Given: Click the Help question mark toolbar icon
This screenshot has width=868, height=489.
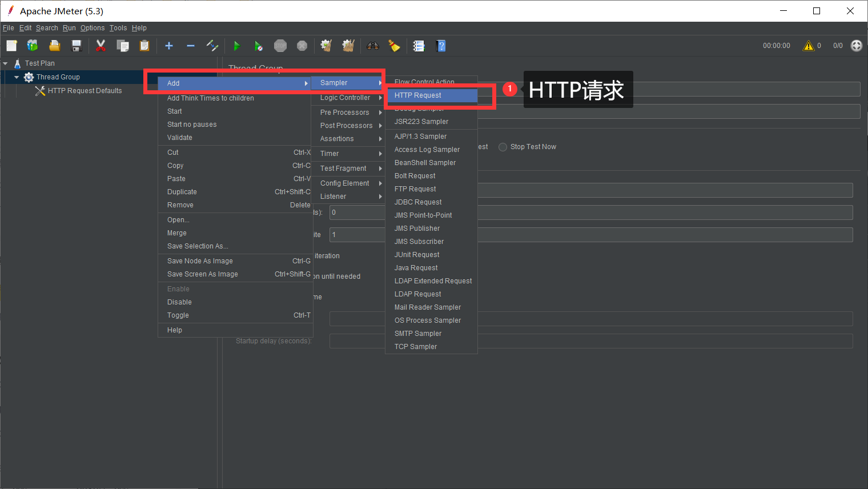Looking at the screenshot, I should click(x=441, y=46).
